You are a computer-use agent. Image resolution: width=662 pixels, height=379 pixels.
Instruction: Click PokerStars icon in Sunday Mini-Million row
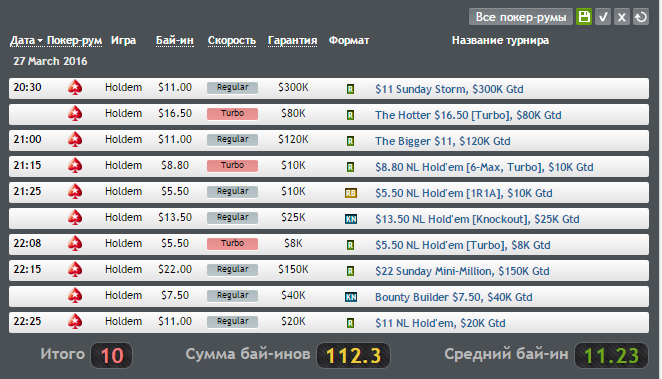pyautogui.click(x=75, y=270)
